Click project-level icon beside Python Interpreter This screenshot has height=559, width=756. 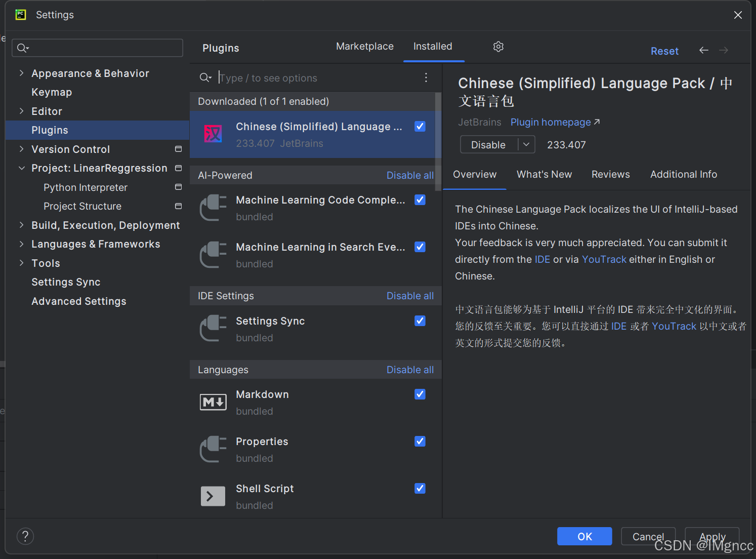coord(178,187)
